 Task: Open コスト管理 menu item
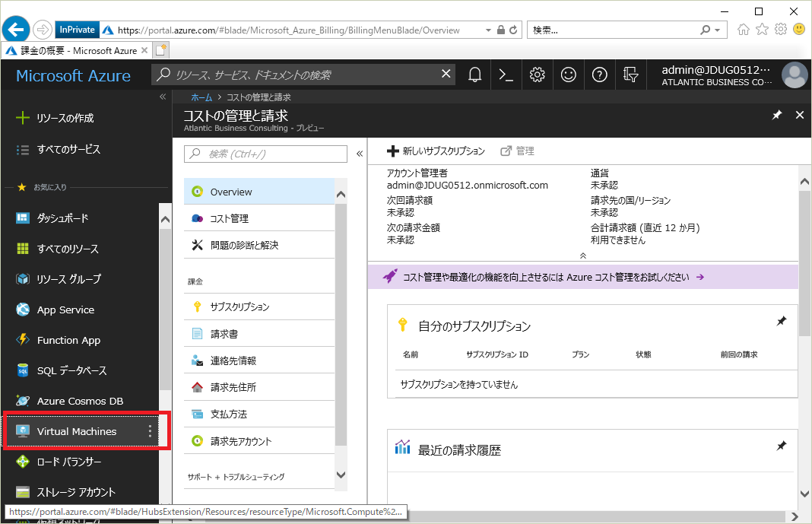(259, 218)
